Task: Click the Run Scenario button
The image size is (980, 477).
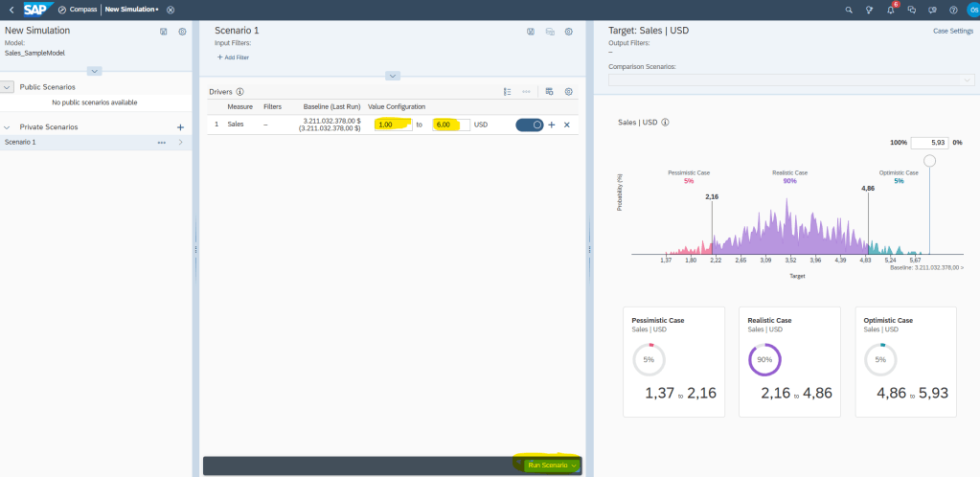Action: (x=552, y=466)
